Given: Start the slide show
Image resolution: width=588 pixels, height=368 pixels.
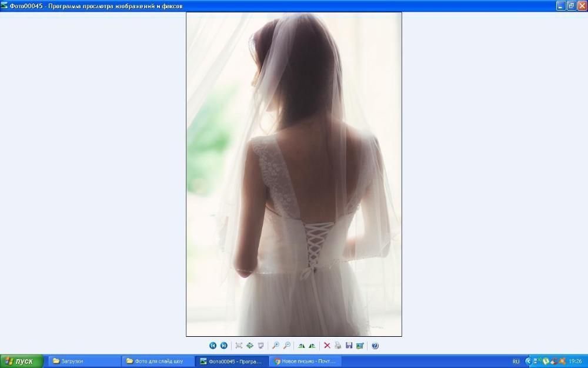Looking at the screenshot, I should pos(261,346).
